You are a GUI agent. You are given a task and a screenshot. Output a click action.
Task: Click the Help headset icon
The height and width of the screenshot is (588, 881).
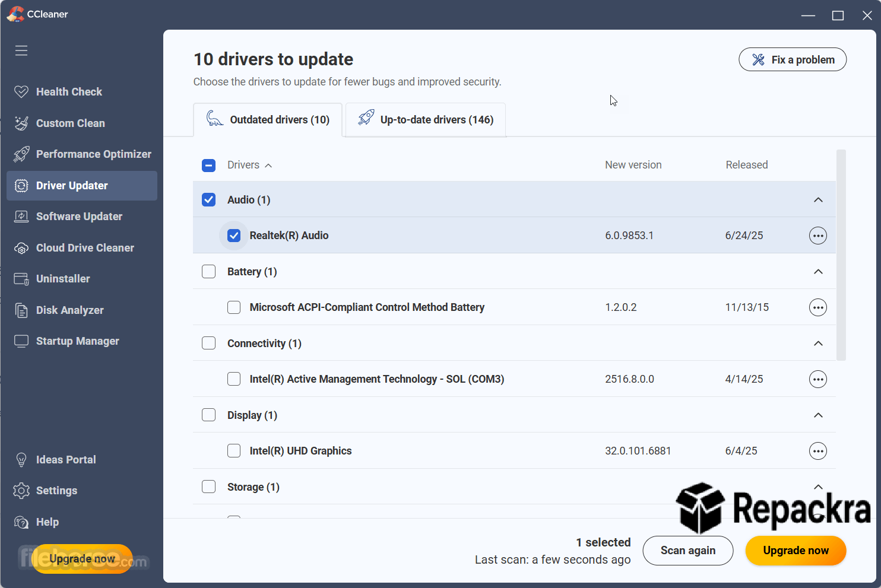21,522
